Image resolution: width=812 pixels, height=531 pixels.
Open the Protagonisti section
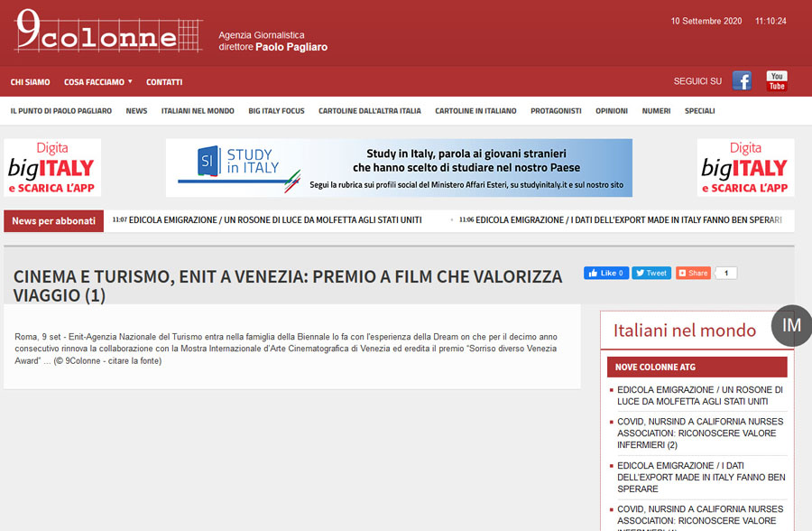point(556,111)
